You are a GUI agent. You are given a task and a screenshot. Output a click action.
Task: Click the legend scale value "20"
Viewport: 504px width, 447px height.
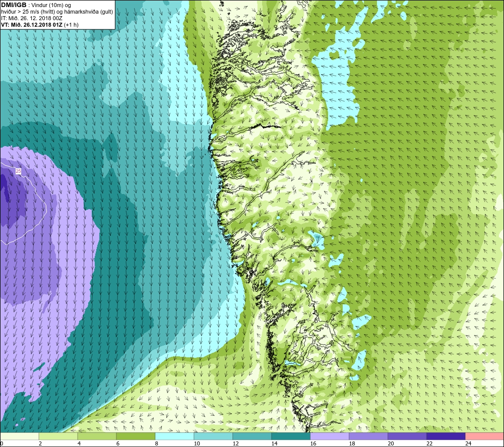391,443
